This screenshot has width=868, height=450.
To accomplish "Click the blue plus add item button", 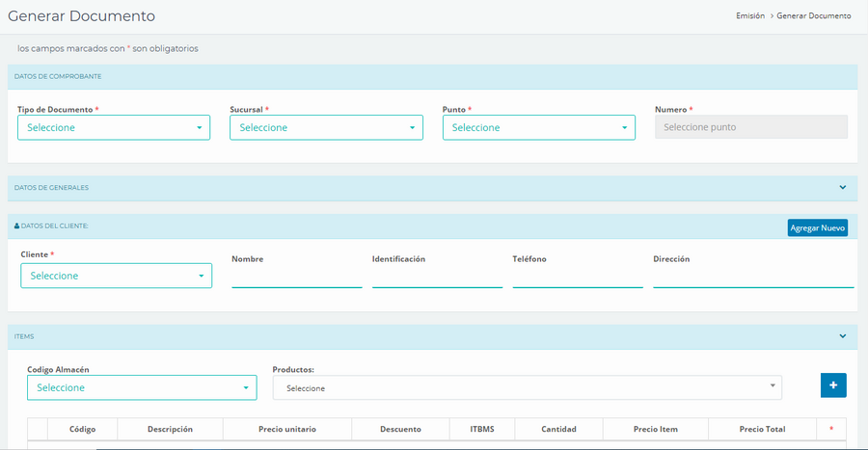I will (833, 385).
